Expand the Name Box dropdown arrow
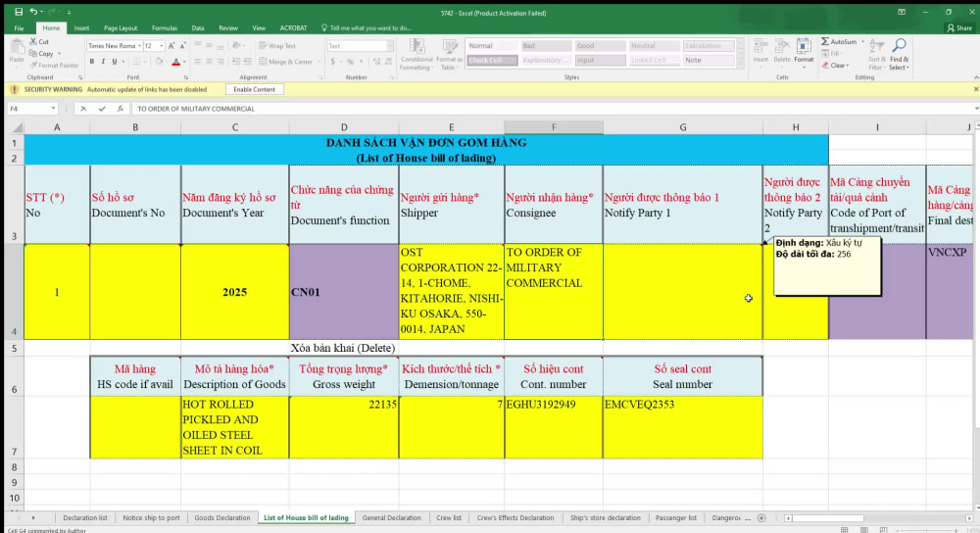This screenshot has height=533, width=980. click(53, 108)
